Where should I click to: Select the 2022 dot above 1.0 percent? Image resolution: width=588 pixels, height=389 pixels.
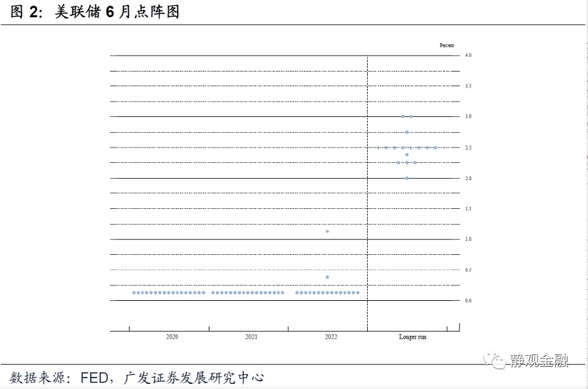tap(328, 231)
